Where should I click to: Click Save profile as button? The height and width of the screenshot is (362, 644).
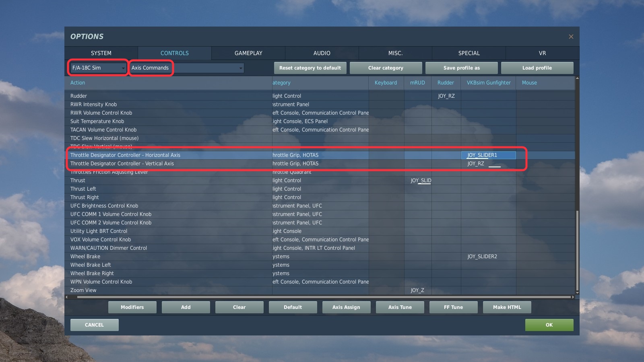[461, 68]
